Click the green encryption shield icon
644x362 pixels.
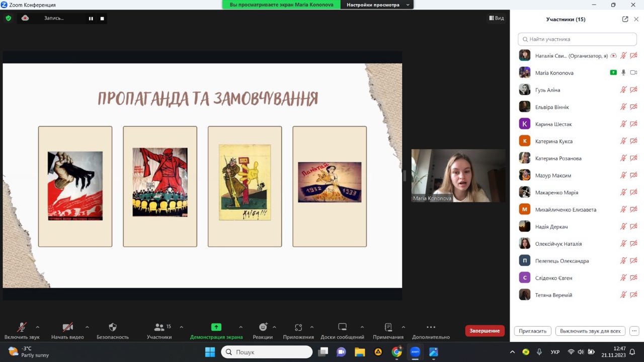(8, 18)
